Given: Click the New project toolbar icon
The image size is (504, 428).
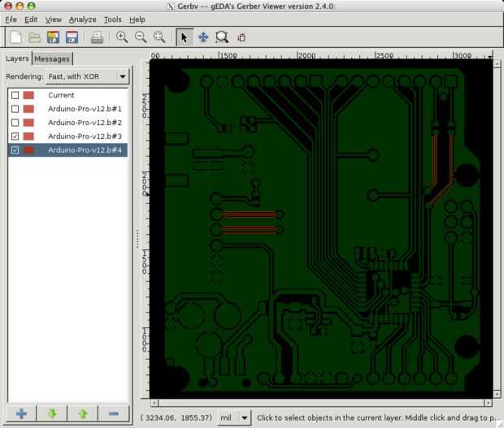Looking at the screenshot, I should pos(15,37).
